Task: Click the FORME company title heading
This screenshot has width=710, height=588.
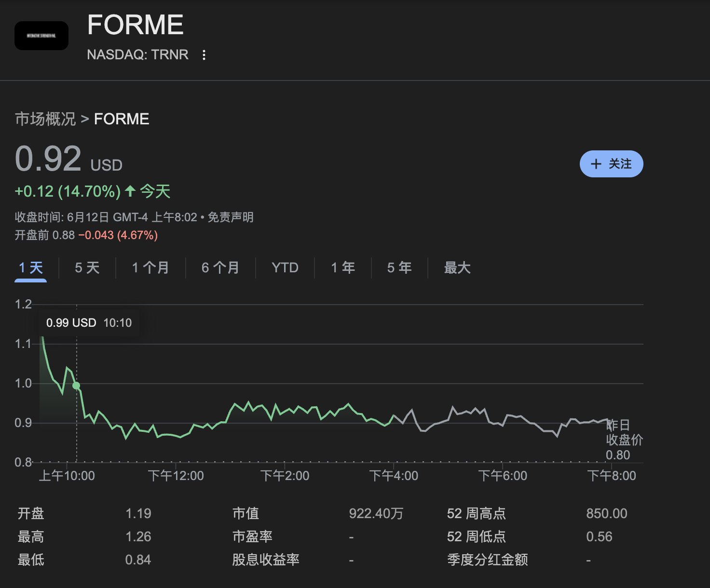Action: click(x=136, y=25)
